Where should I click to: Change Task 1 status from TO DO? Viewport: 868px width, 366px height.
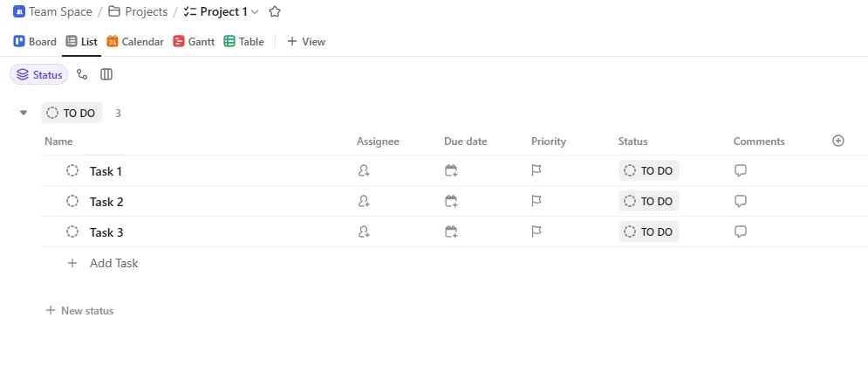click(x=649, y=171)
